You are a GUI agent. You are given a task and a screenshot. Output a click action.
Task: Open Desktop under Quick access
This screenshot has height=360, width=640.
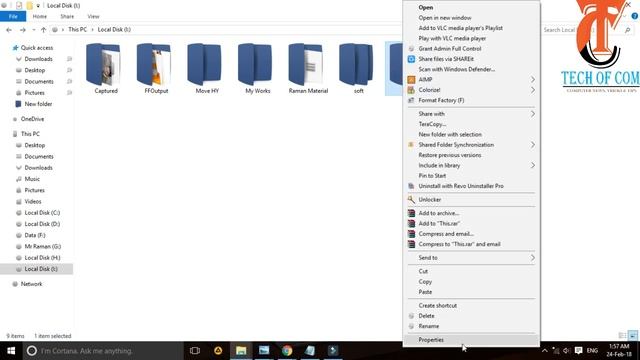pyautogui.click(x=35, y=70)
